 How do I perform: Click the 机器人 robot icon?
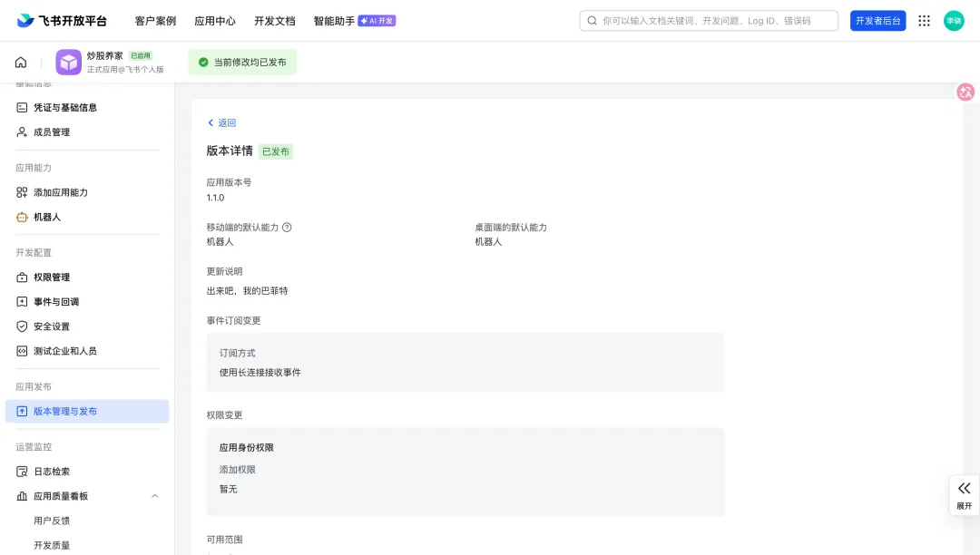coord(22,217)
